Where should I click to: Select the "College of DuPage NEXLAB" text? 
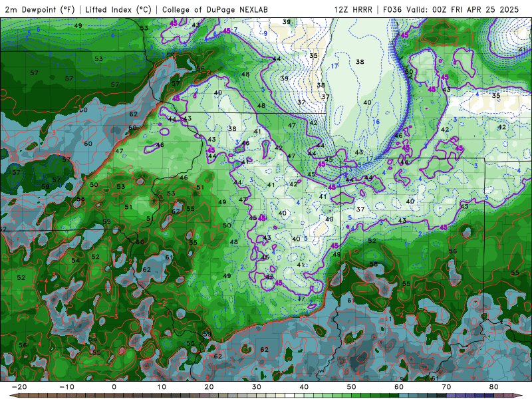coord(215,9)
